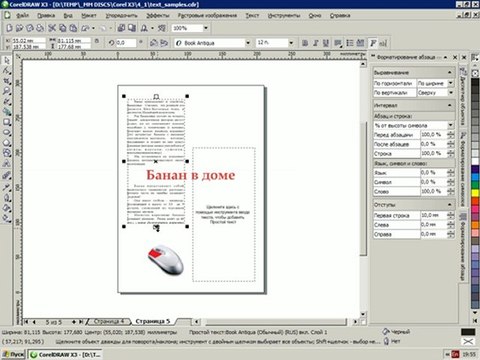The height and width of the screenshot is (360, 480).
Task: Open horizontal alignment dropdown in docker
Action: [x=451, y=83]
